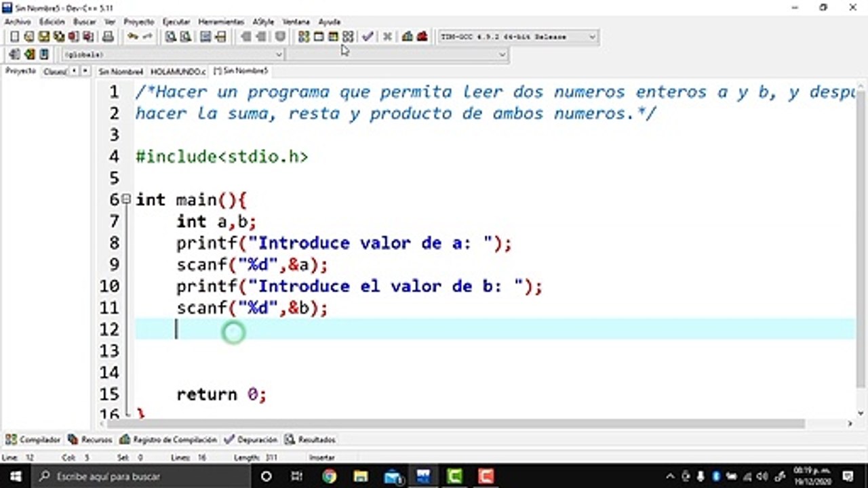Click the Find toolbar icon
The width and height of the screenshot is (868, 488).
(170, 37)
